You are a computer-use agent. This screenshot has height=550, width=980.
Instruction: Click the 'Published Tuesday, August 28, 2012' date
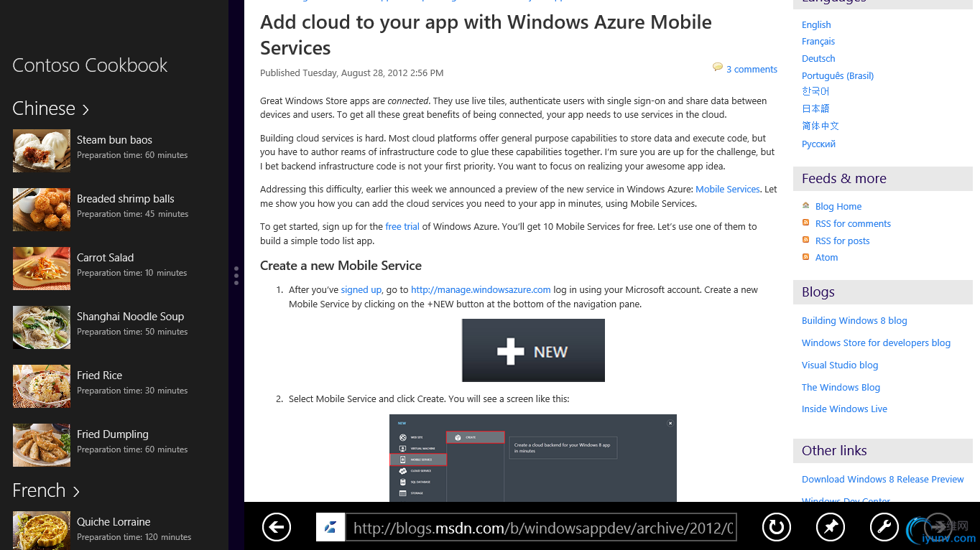coord(352,73)
